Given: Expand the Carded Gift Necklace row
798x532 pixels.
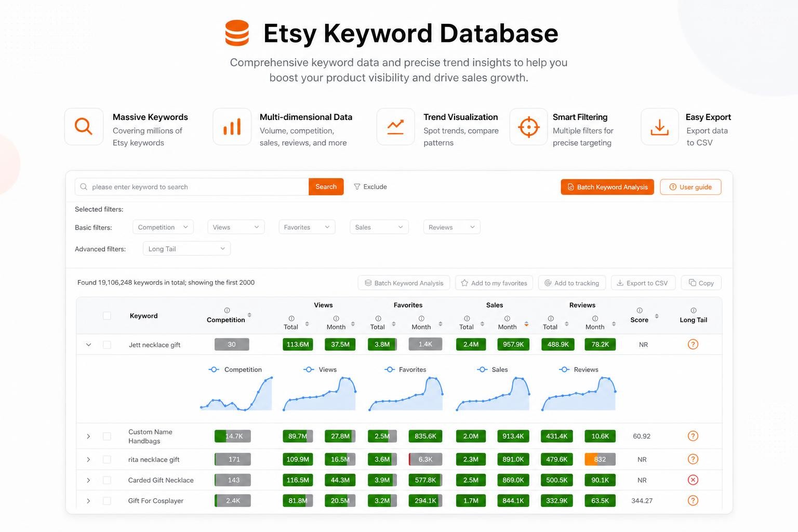Looking at the screenshot, I should tap(88, 480).
